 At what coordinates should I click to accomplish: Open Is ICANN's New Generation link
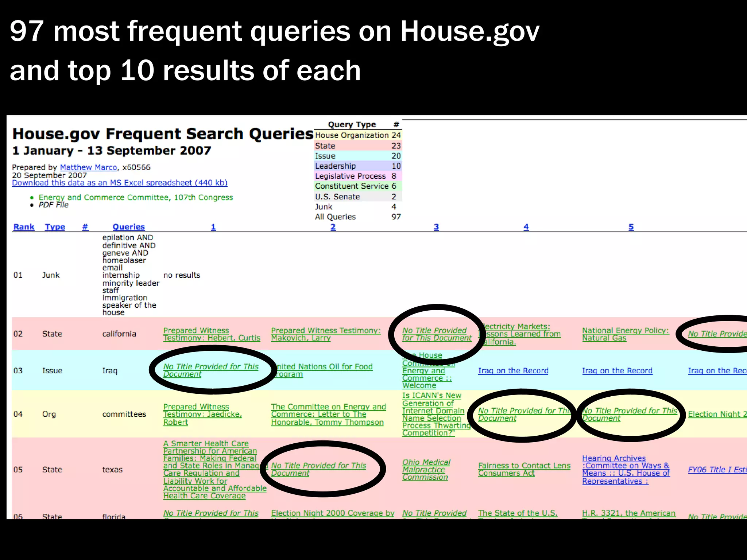[x=436, y=414]
